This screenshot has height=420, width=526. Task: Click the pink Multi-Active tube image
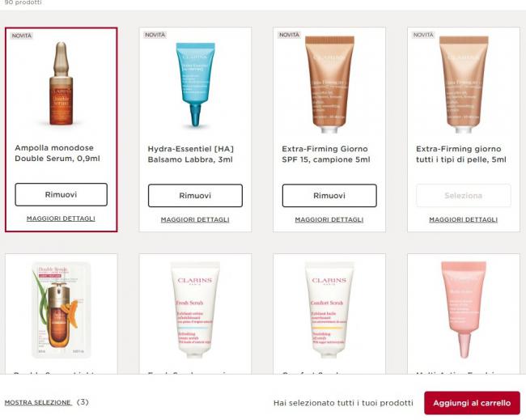464,310
